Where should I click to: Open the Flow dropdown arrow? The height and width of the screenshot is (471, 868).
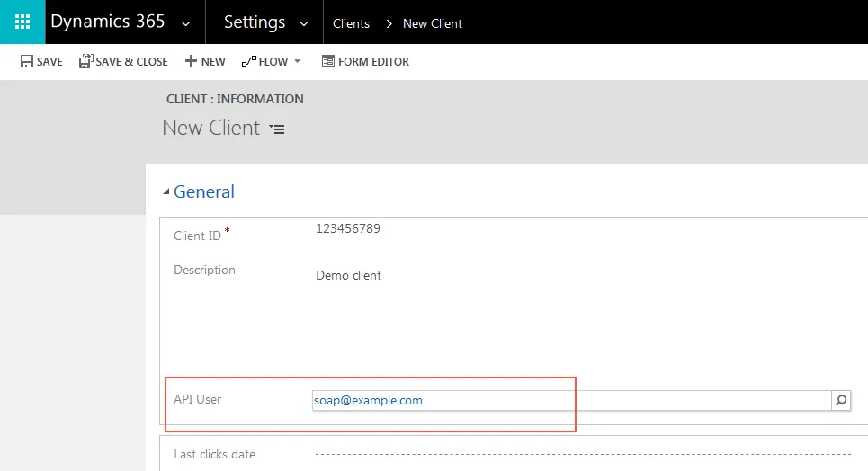coord(297,61)
